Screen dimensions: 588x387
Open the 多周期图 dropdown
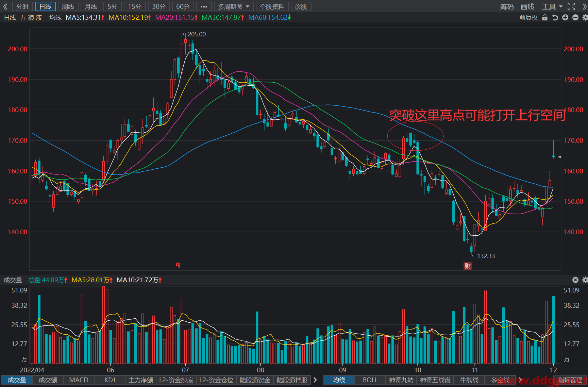tap(234, 6)
